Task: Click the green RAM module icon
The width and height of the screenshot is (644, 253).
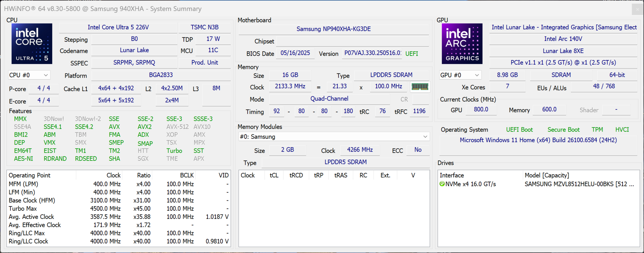Action: point(420,87)
